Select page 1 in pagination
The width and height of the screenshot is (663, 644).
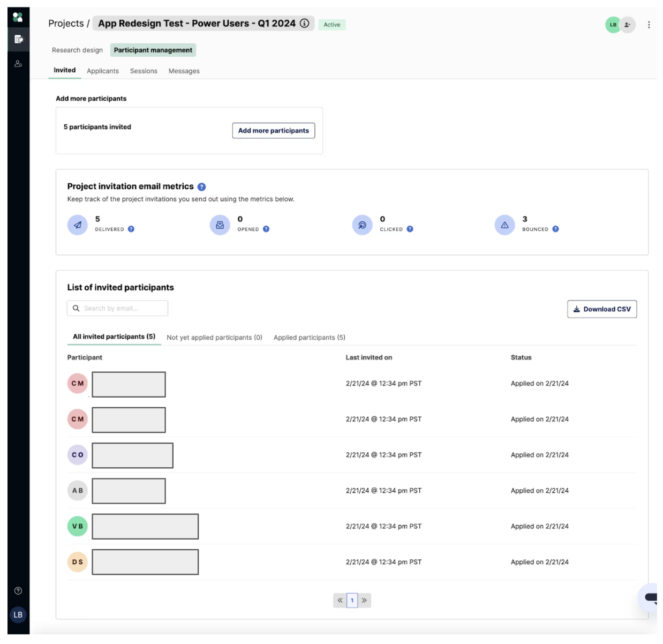click(x=352, y=601)
